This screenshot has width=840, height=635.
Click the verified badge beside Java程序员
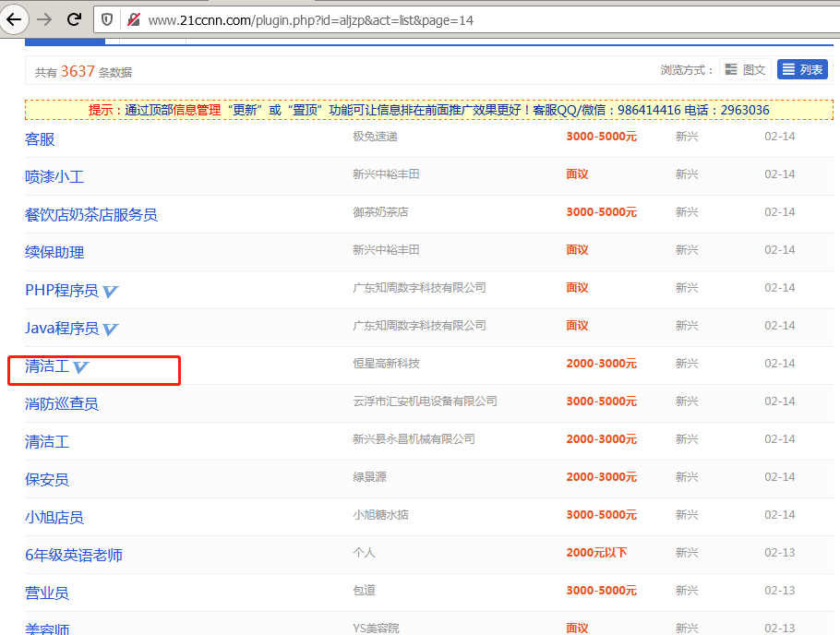(110, 329)
